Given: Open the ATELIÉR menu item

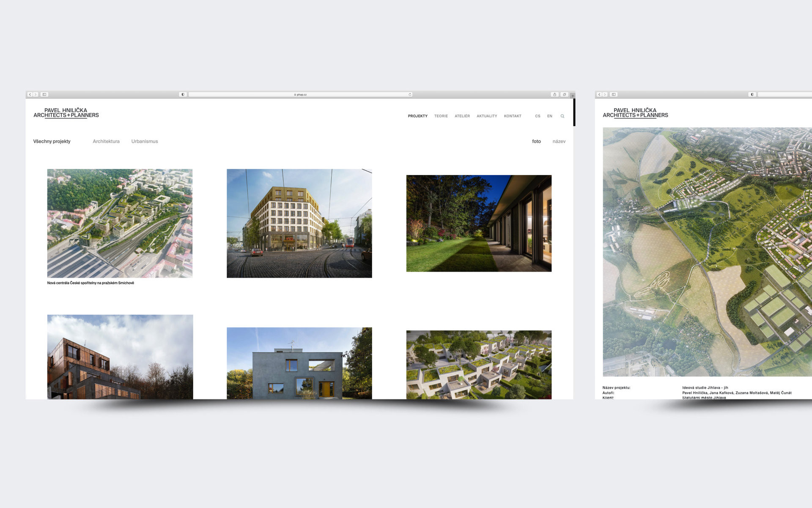Looking at the screenshot, I should click(462, 116).
